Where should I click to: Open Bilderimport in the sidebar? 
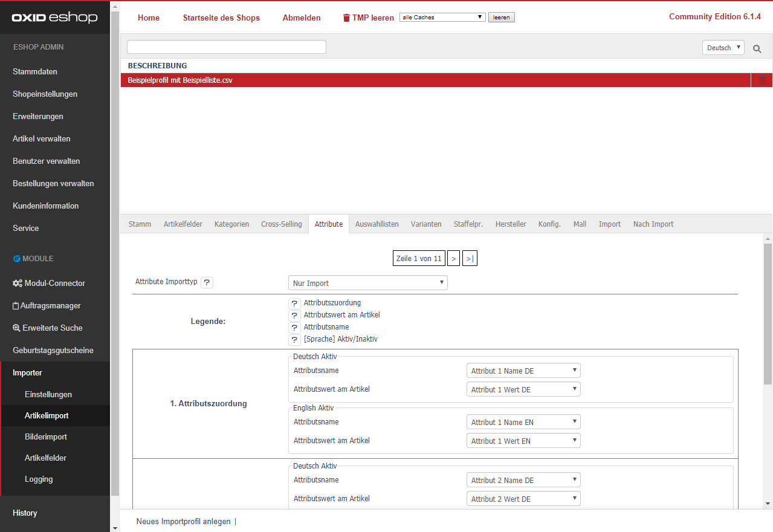46,436
